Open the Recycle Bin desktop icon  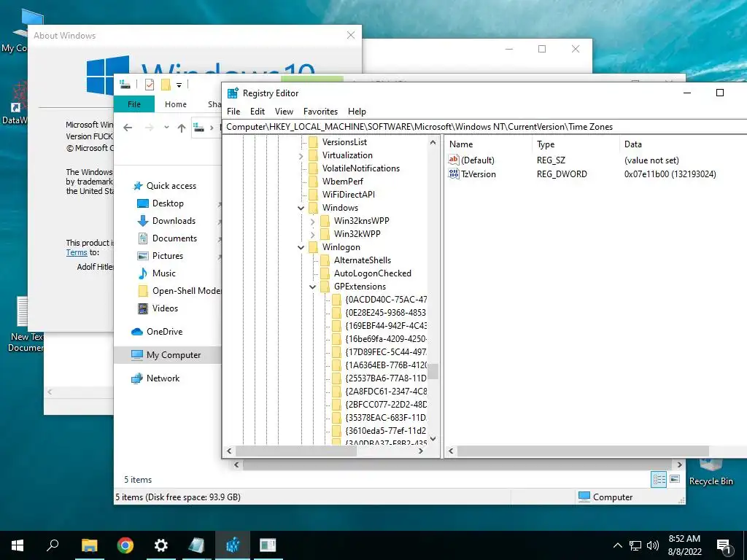(x=711, y=472)
